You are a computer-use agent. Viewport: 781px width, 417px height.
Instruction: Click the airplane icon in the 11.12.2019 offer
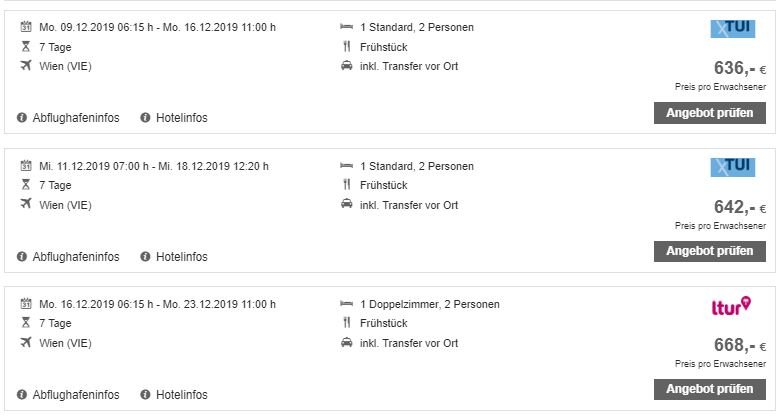[x=26, y=204]
